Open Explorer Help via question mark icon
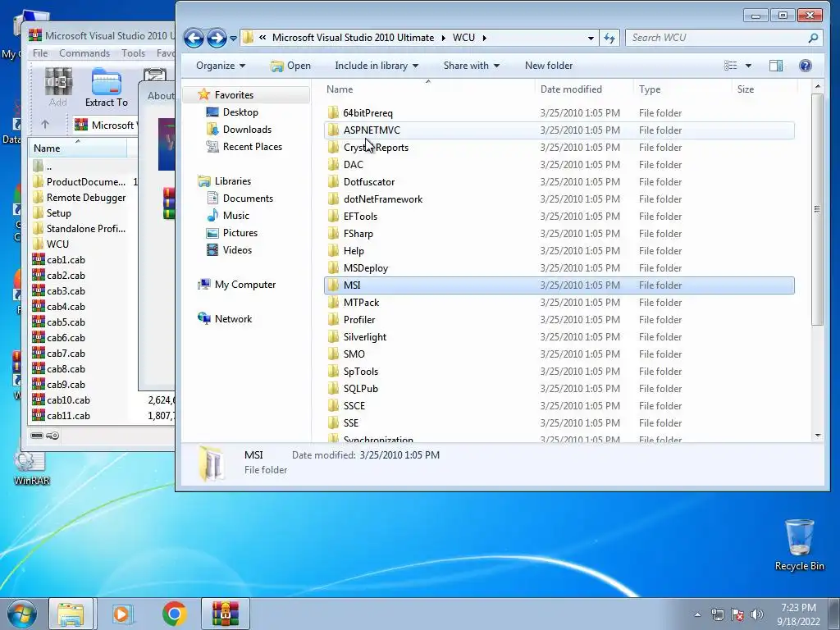The image size is (840, 630). click(x=806, y=66)
